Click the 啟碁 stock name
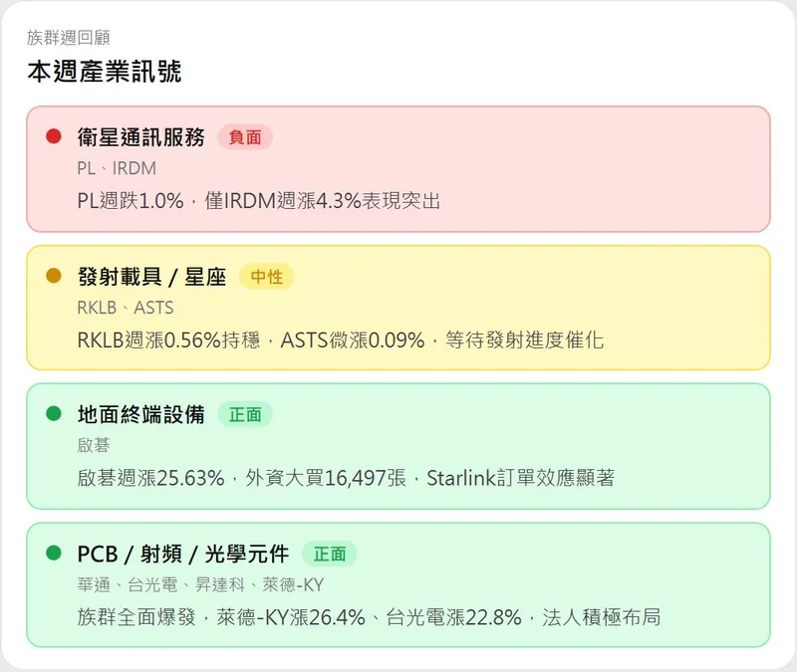 point(94,446)
